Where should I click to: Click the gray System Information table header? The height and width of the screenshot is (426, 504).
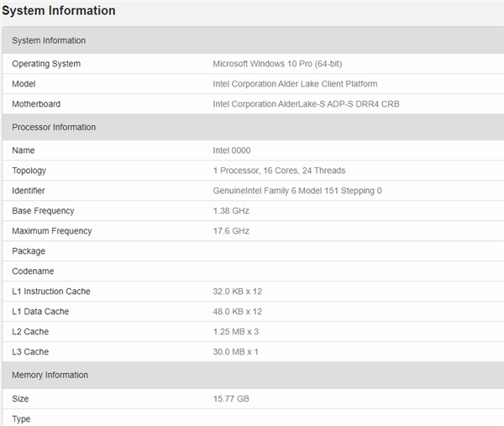tap(49, 40)
